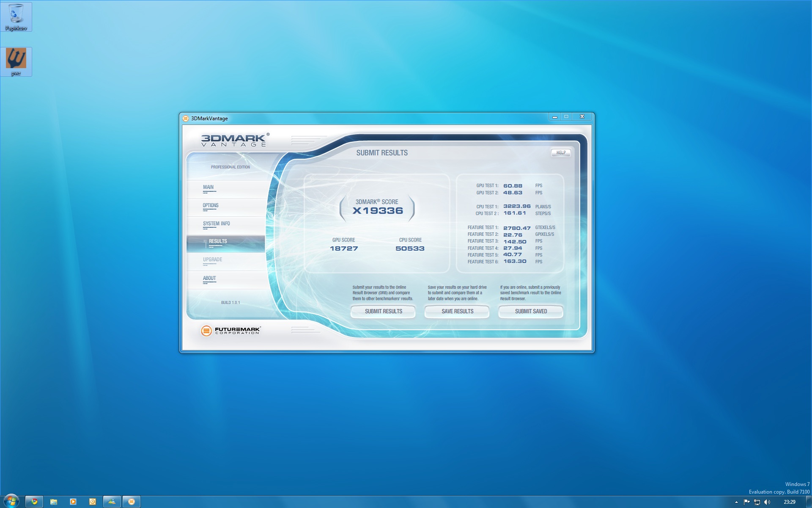This screenshot has width=812, height=508.
Task: Click Feature Test 4 value 27.94
Action: pyautogui.click(x=513, y=248)
